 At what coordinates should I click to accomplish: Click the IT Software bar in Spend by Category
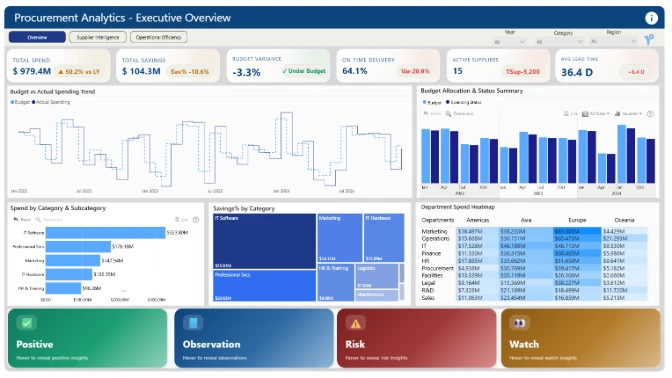[x=105, y=233]
